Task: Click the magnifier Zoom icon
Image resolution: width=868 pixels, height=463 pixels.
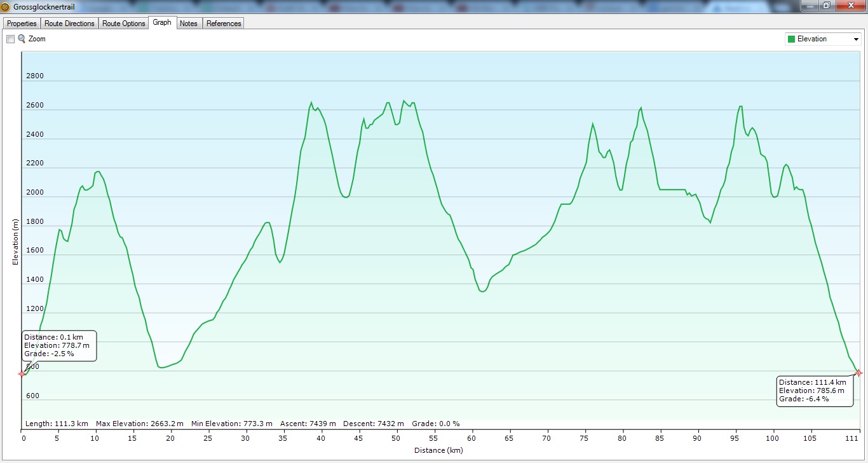Action: pos(22,39)
